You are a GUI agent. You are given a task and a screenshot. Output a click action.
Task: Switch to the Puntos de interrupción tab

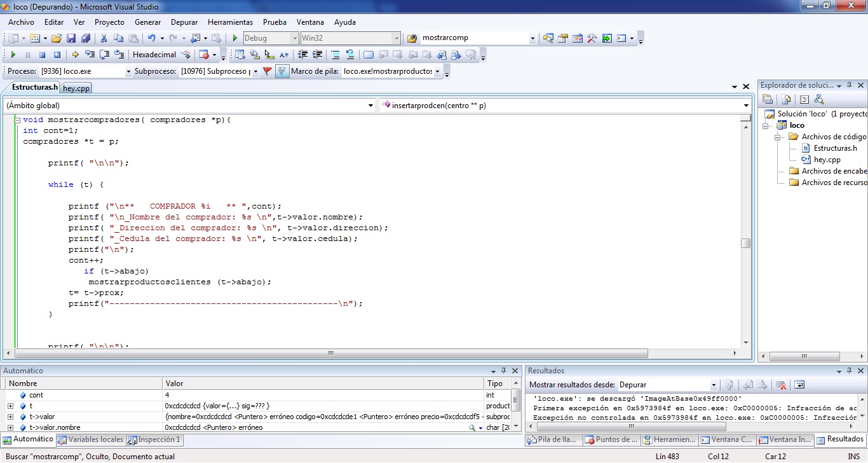click(610, 439)
